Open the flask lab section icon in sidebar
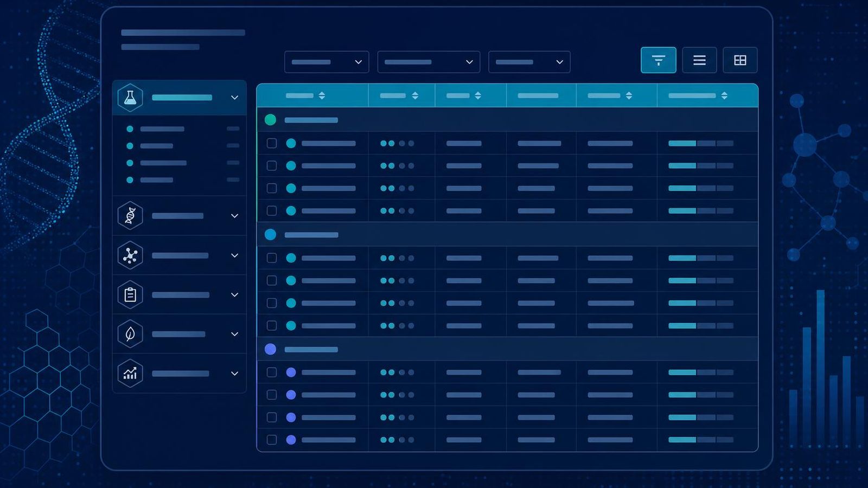The image size is (868, 488). click(x=130, y=98)
